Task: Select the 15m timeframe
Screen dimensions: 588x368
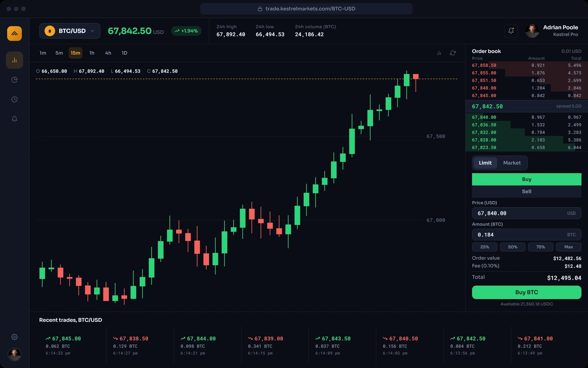Action: point(76,53)
